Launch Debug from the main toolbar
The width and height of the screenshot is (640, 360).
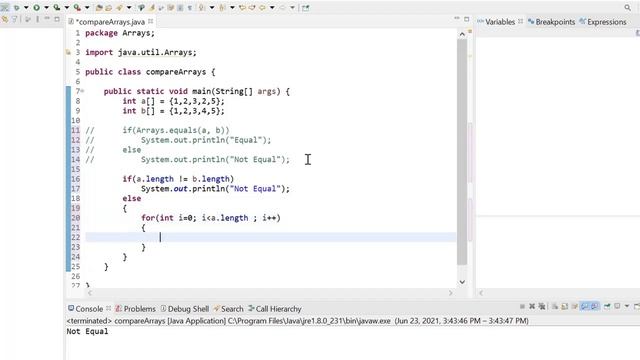point(16,8)
